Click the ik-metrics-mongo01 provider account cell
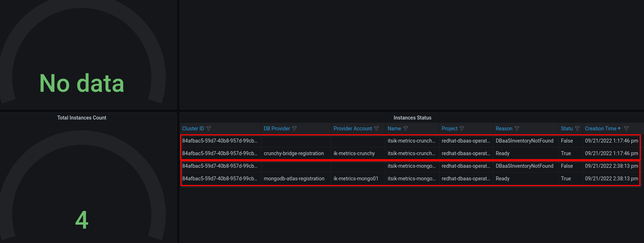The width and height of the screenshot is (644, 243). coord(356,179)
